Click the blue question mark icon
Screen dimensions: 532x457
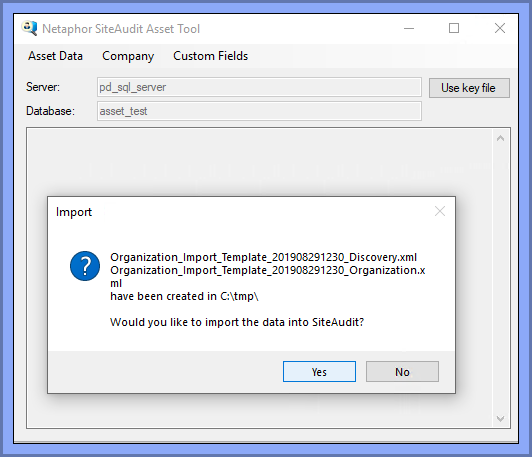point(85,266)
